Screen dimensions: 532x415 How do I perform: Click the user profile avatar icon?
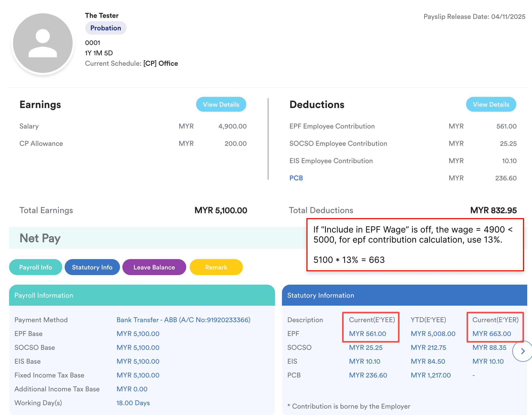click(43, 43)
